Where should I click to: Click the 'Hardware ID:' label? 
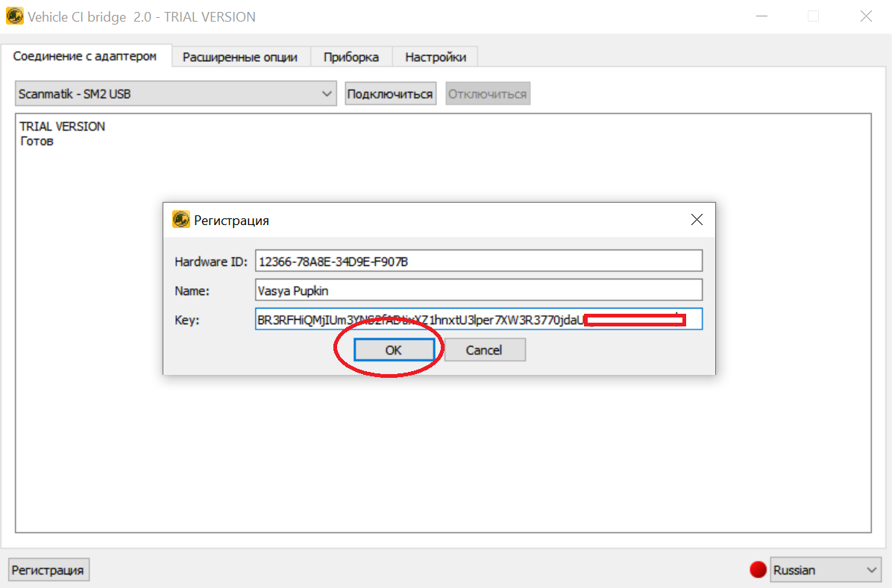211,262
